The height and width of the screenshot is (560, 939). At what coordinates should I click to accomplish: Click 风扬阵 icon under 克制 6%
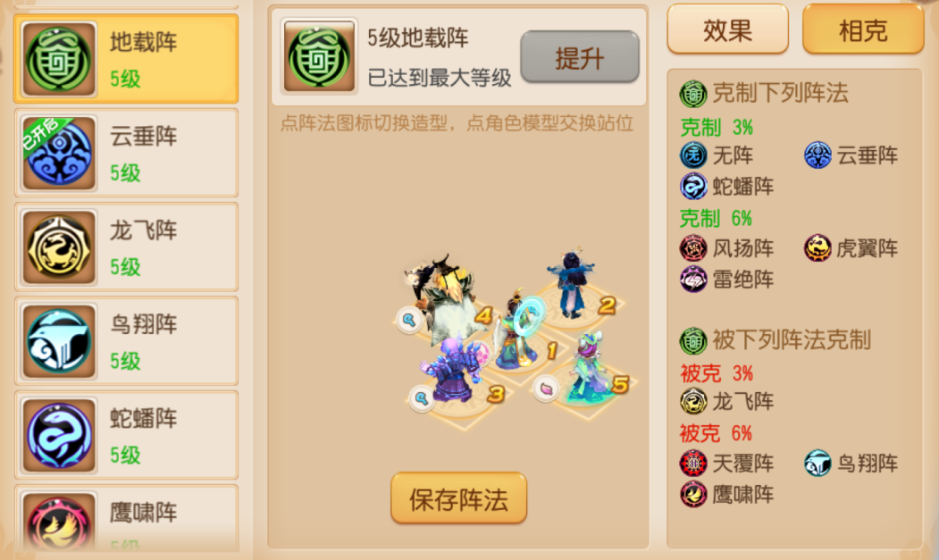[x=693, y=248]
